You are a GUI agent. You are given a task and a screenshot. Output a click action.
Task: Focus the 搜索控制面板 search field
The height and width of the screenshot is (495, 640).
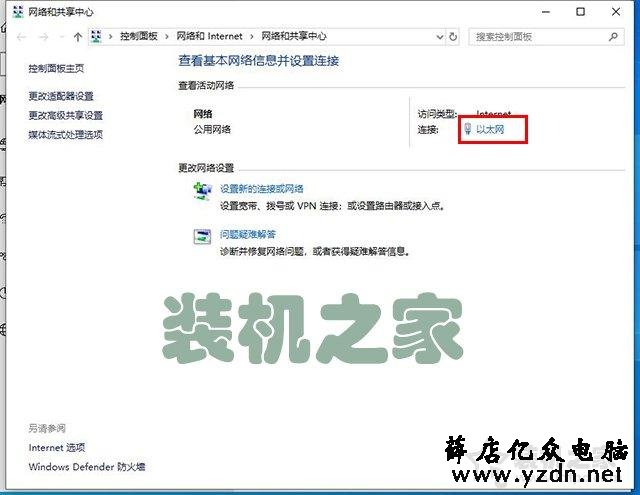[x=546, y=37]
